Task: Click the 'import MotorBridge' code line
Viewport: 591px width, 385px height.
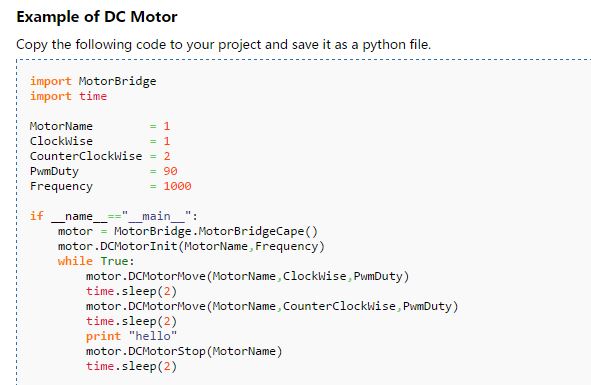Action: pos(93,81)
